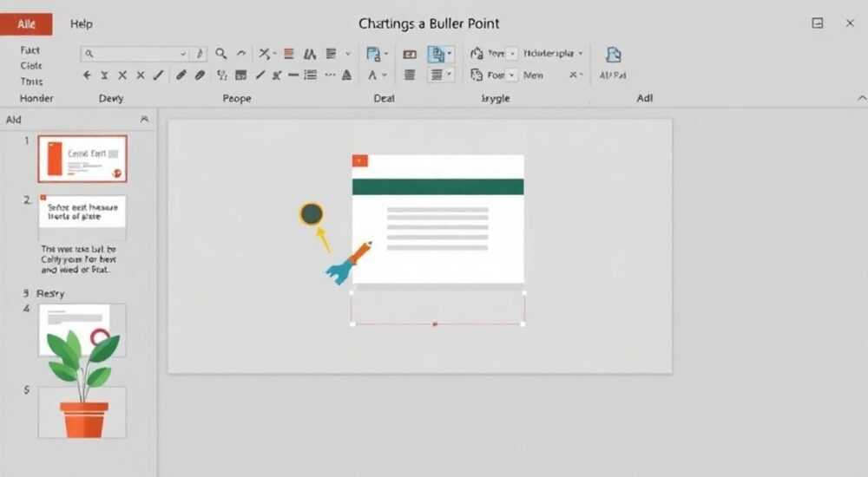Image resolution: width=868 pixels, height=477 pixels.
Task: Click the highlighted copy pages icon
Action: pyautogui.click(x=437, y=54)
